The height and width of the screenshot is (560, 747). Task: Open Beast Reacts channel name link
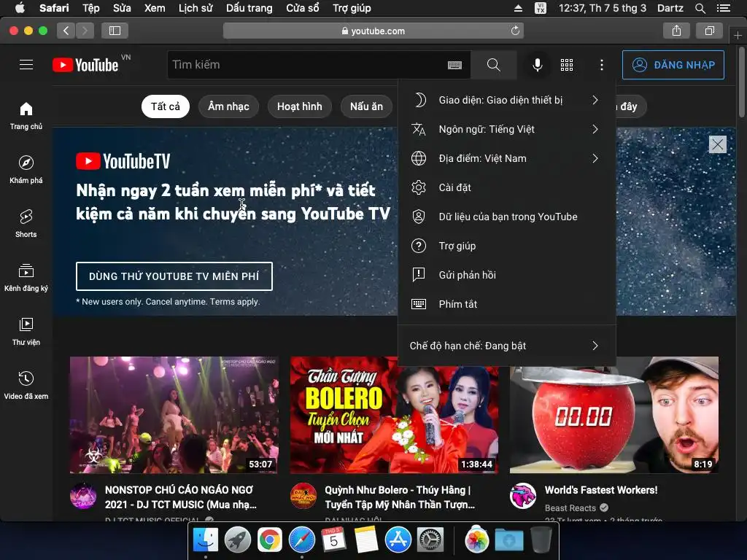(570, 508)
